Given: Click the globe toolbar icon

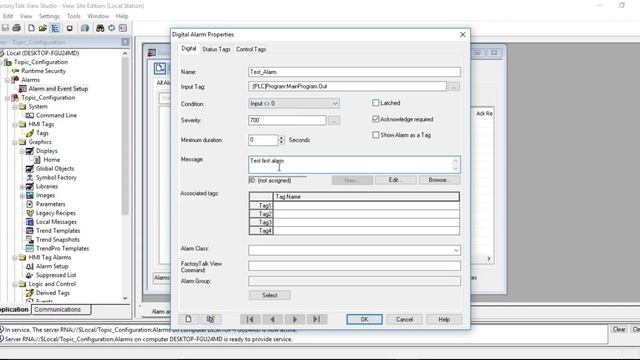Looking at the screenshot, I should click(x=84, y=28).
